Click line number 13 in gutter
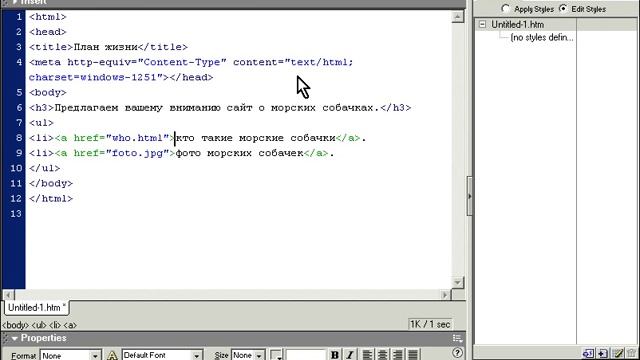Viewport: 640px width, 360px height. [x=16, y=214]
